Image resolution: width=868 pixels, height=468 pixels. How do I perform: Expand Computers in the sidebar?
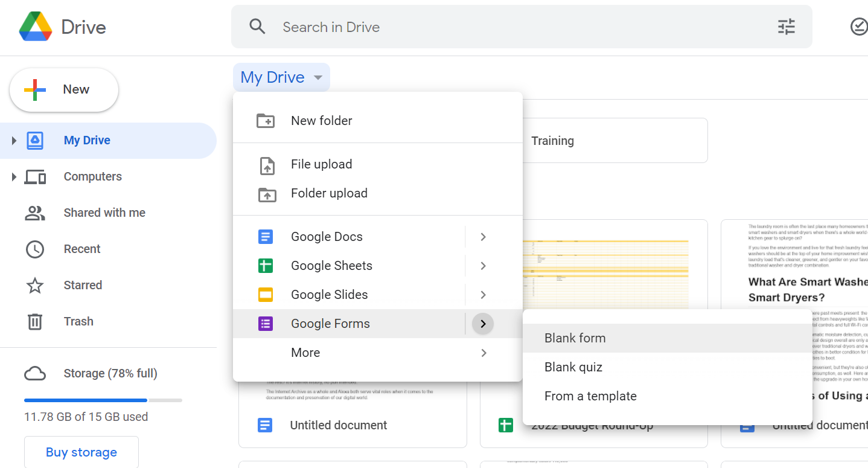click(x=13, y=176)
